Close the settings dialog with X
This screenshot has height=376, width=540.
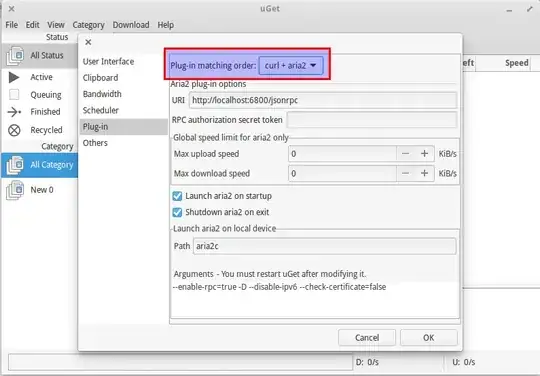point(88,42)
